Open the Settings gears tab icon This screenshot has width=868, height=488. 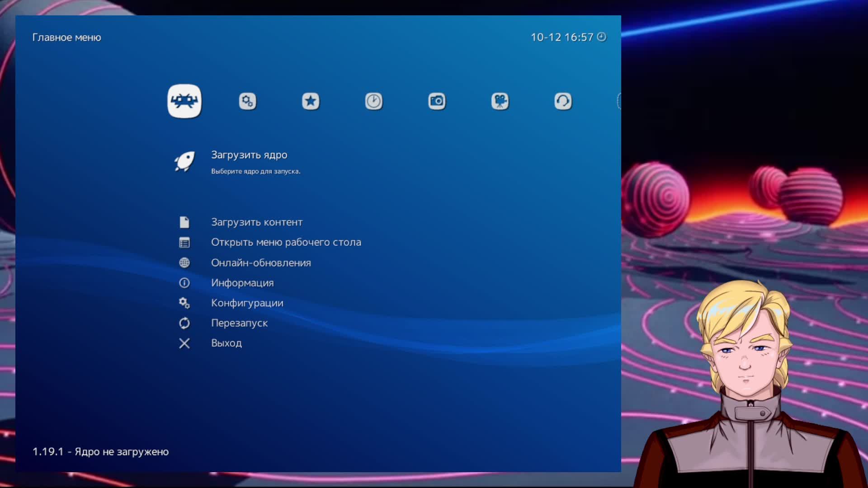(x=247, y=101)
